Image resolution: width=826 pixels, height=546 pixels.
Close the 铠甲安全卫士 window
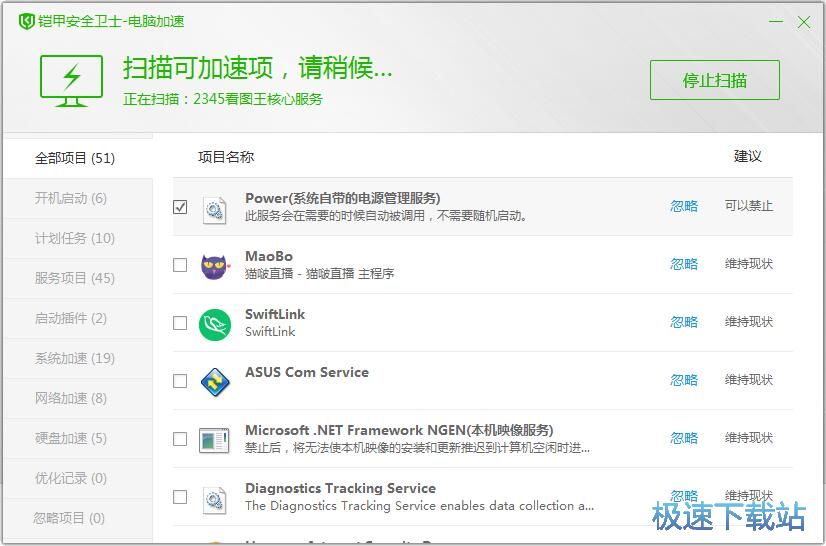pyautogui.click(x=804, y=22)
